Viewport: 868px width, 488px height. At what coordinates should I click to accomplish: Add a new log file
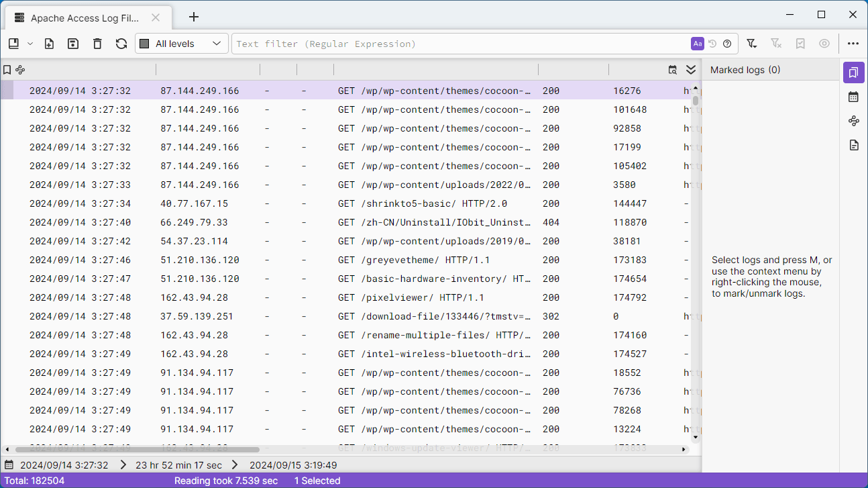pos(49,44)
